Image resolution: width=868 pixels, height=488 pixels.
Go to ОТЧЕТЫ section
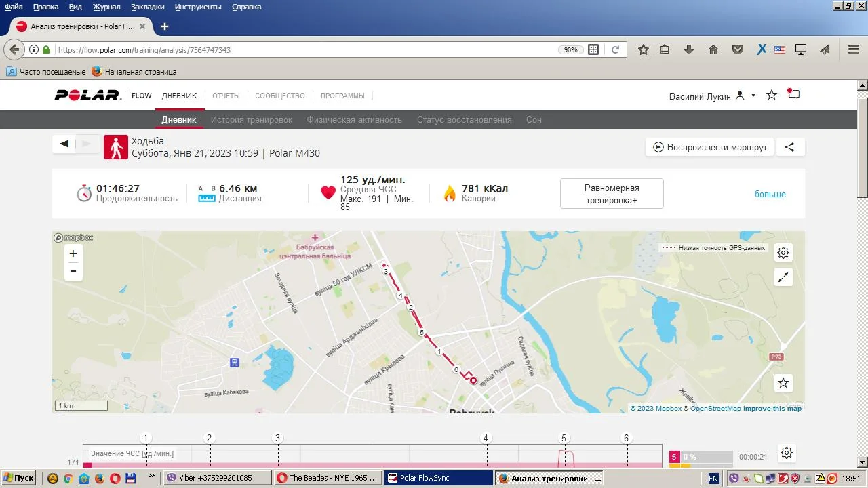tap(226, 96)
